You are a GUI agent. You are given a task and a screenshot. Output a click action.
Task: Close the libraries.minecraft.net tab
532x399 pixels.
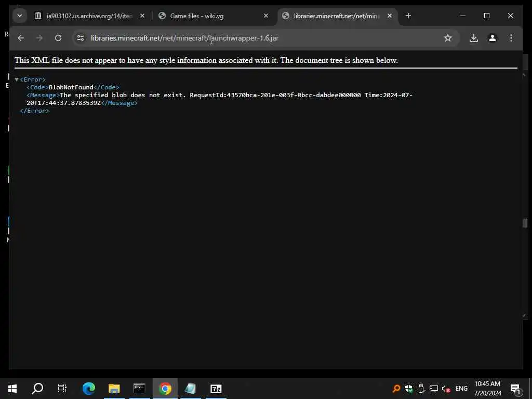pyautogui.click(x=390, y=16)
